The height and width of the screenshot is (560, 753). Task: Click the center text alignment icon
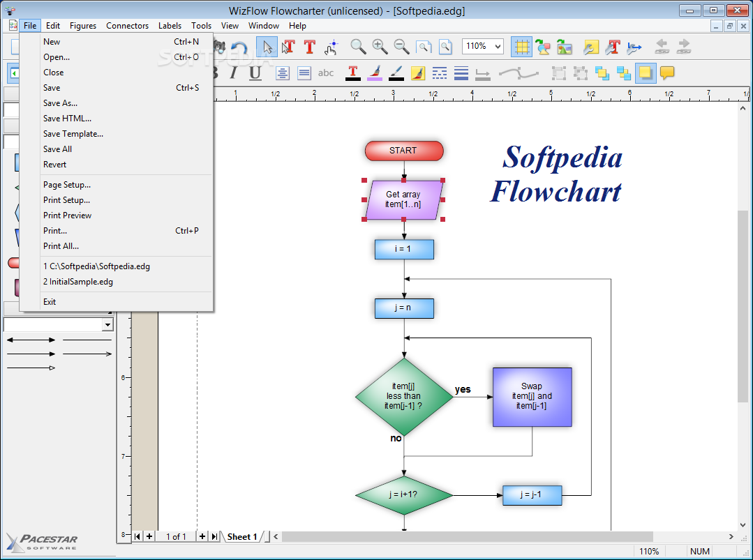pos(283,73)
